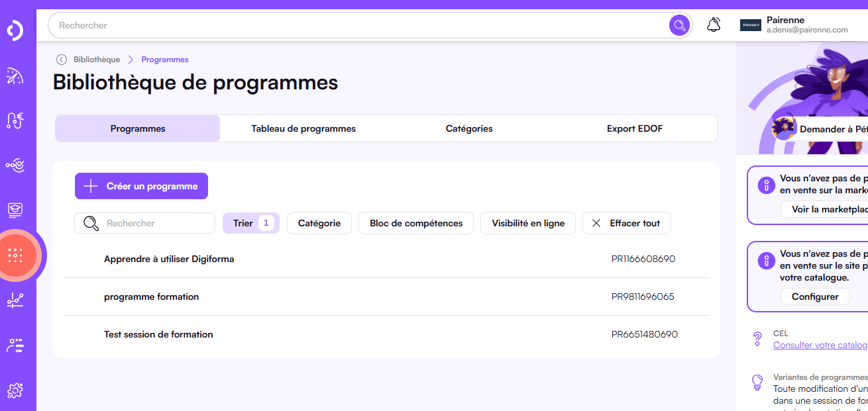Click the highlighted library grid icon
868x411 pixels.
(15, 255)
